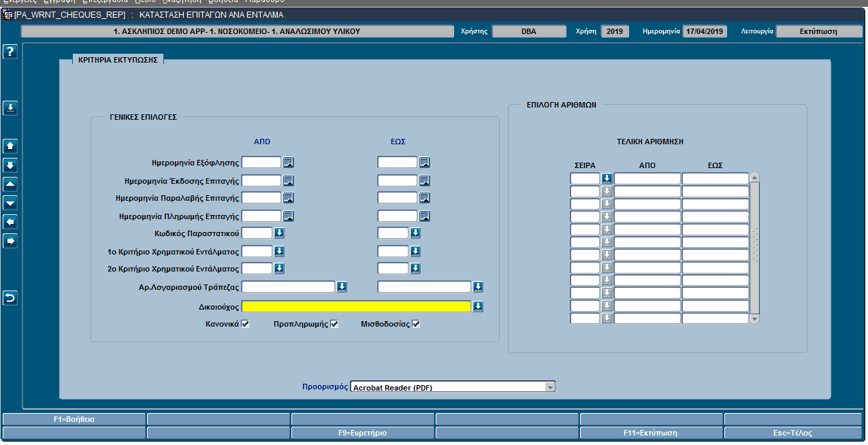Toggle the Μισθοδοσίας checkbox
Image resolution: width=868 pixels, height=445 pixels.
(416, 324)
